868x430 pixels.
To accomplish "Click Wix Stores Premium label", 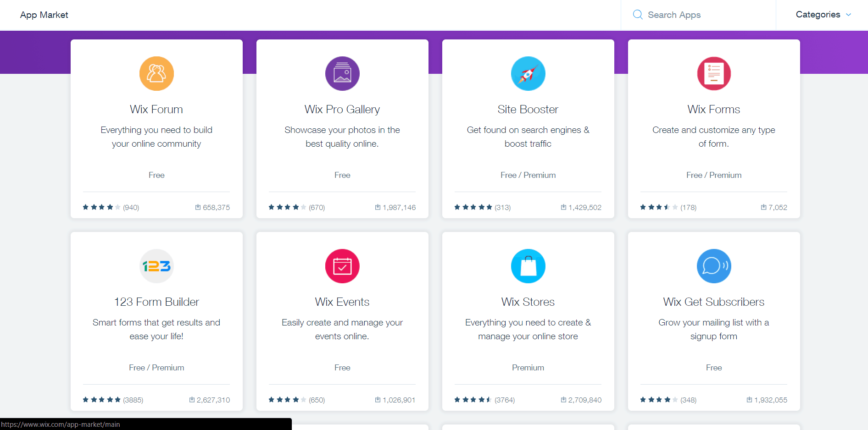I will 528,368.
